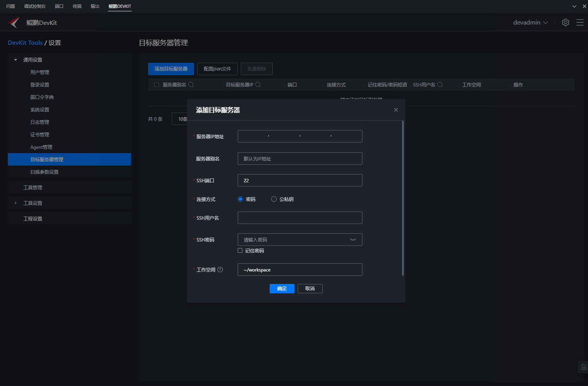
Task: Click the 操作 column header
Action: click(518, 85)
